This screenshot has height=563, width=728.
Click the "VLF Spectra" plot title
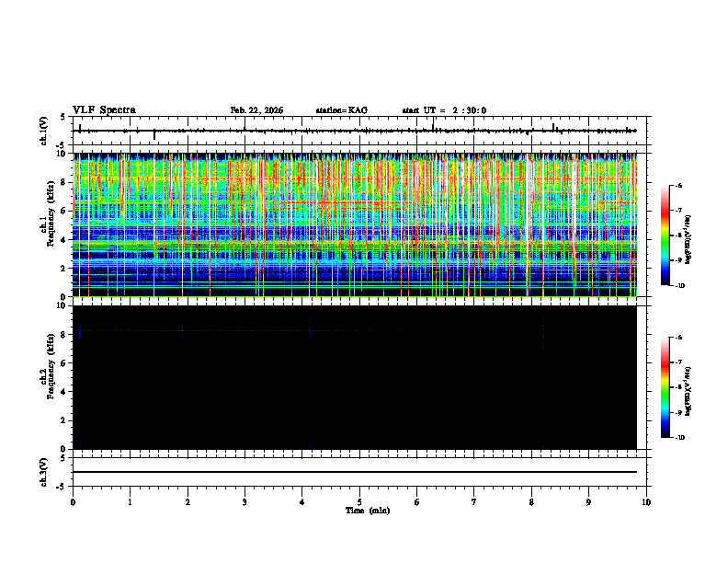pyautogui.click(x=104, y=110)
